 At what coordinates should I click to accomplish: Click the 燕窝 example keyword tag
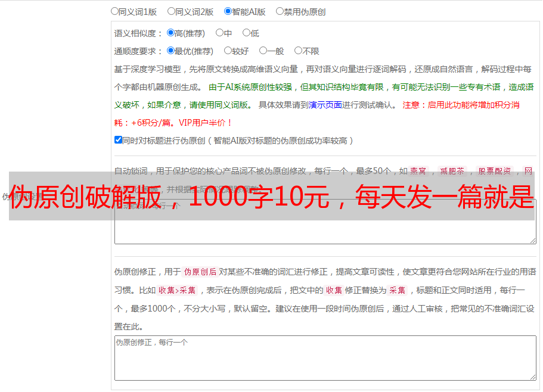coord(418,171)
